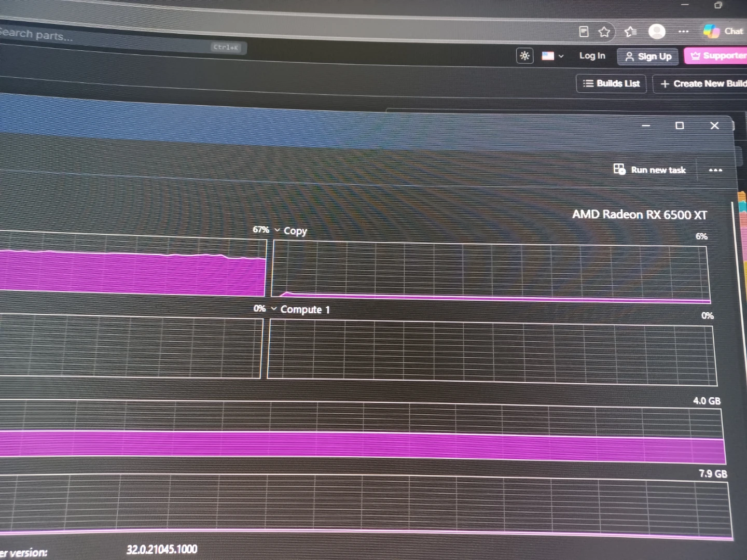The image size is (747, 560).
Task: Open the Copilot Chat button
Action: click(x=724, y=31)
